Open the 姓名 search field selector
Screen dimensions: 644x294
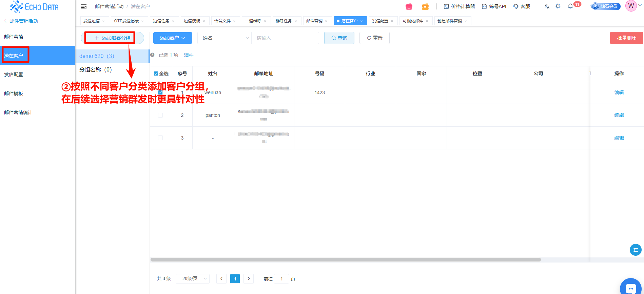(x=224, y=38)
